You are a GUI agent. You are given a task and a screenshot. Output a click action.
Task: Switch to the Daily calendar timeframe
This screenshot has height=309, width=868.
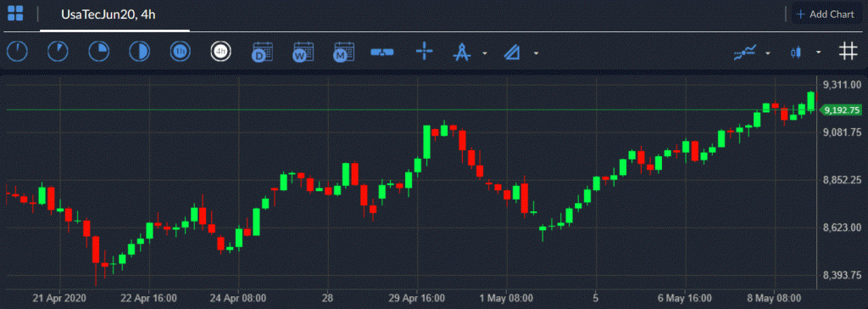pyautogui.click(x=262, y=52)
